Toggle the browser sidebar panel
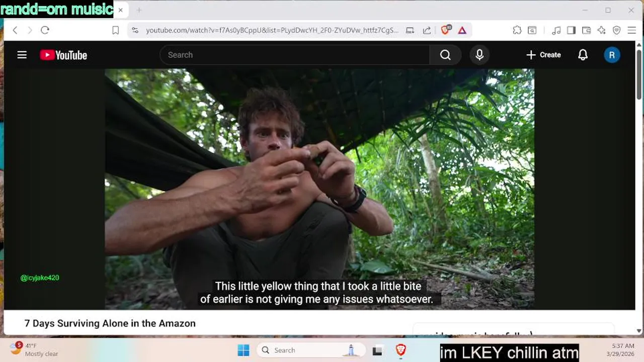644x362 pixels. pyautogui.click(x=571, y=30)
